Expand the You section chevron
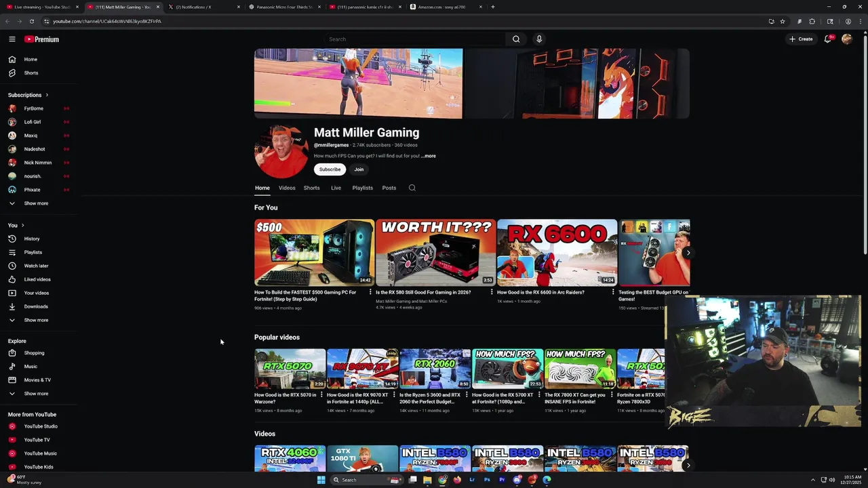Screen dimensions: 868x488 point(22,225)
